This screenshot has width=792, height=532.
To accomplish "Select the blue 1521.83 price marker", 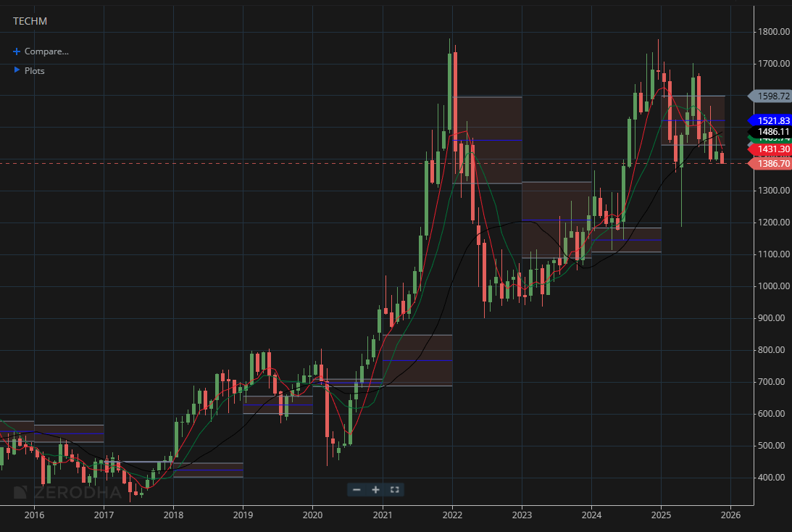I will (770, 120).
